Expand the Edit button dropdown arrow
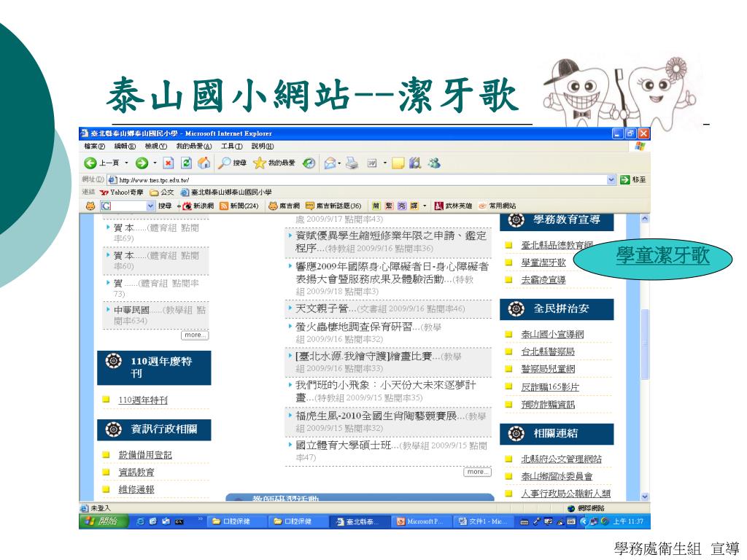The width and height of the screenshot is (747, 560). tap(385, 163)
